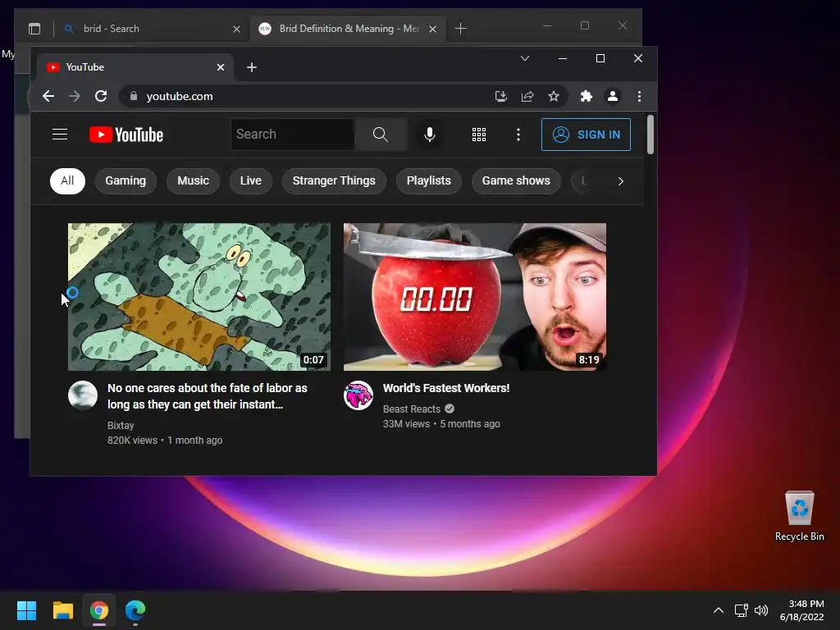Click the YouTube search magnifier button
Screen dimensions: 840x630
pyautogui.click(x=381, y=135)
